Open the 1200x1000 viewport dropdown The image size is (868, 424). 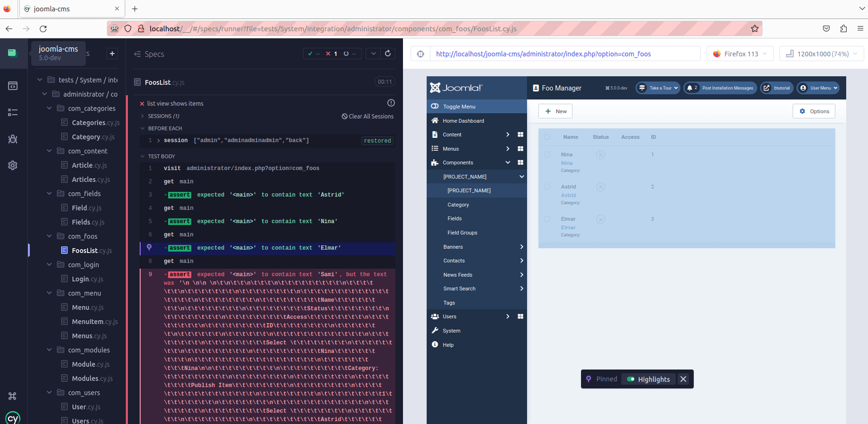click(822, 54)
